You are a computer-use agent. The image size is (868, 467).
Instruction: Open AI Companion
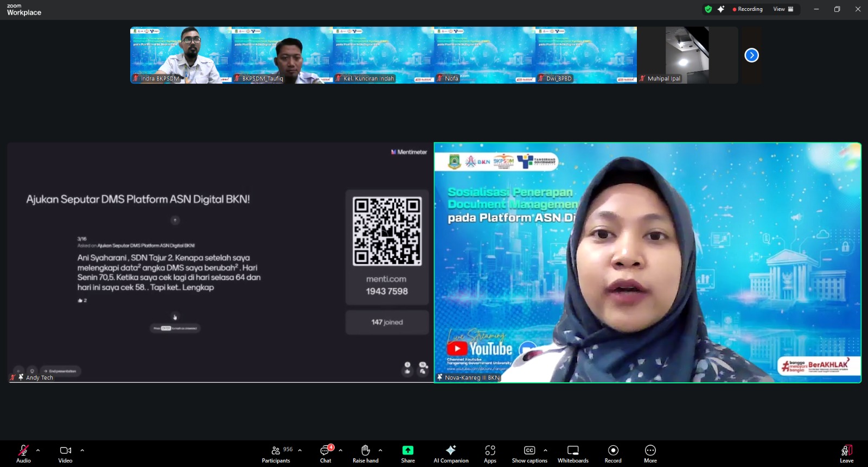coord(451,453)
